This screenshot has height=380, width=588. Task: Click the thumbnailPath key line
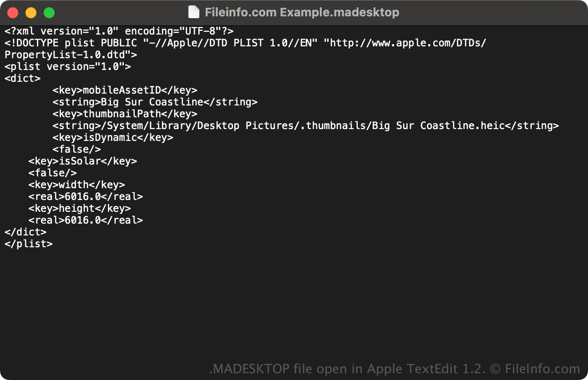125,114
